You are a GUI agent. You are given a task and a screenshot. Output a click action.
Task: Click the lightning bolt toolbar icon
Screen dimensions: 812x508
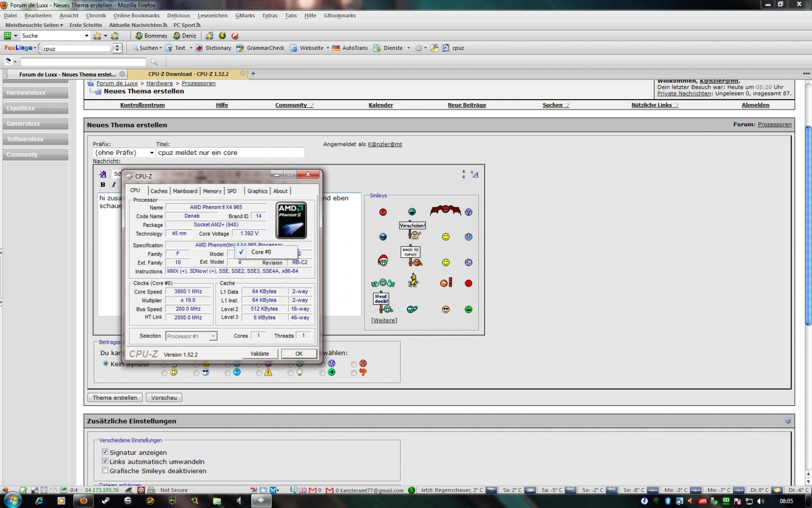(222, 36)
